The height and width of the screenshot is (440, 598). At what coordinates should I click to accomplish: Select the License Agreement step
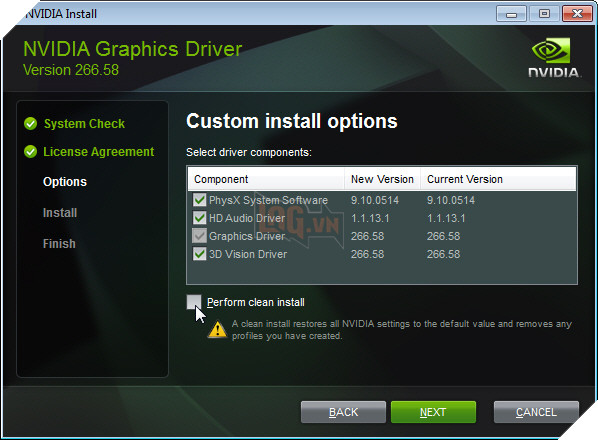98,152
